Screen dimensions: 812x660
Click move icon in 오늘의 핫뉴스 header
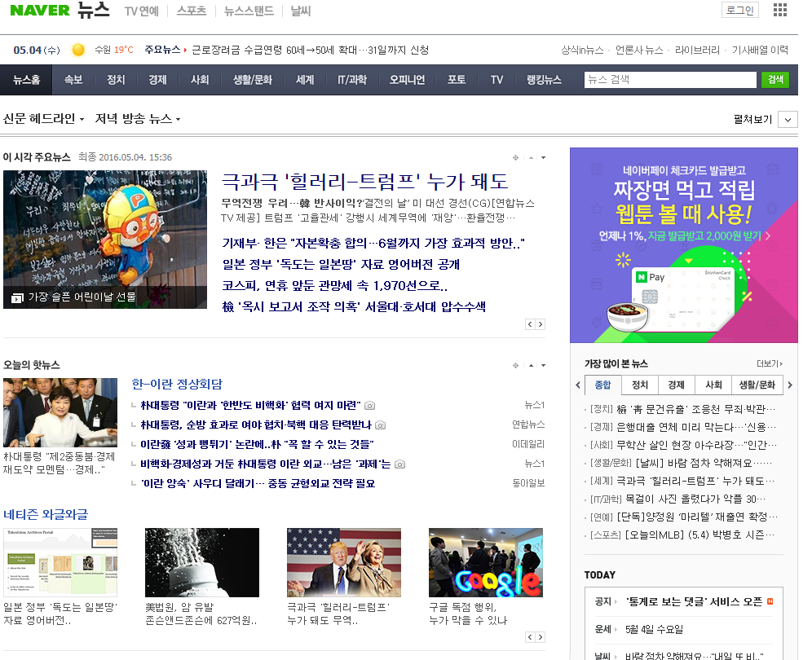point(516,366)
